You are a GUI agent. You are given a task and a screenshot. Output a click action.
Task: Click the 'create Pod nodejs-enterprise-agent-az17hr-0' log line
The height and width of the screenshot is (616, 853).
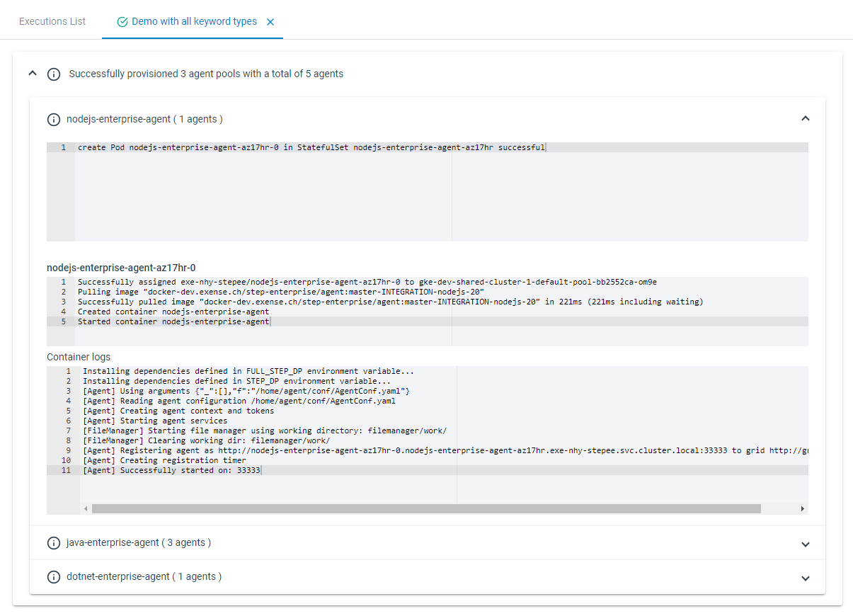coord(311,147)
